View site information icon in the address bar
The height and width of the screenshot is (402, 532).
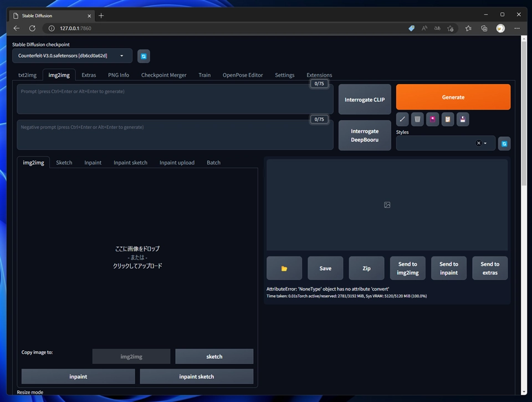[52, 28]
